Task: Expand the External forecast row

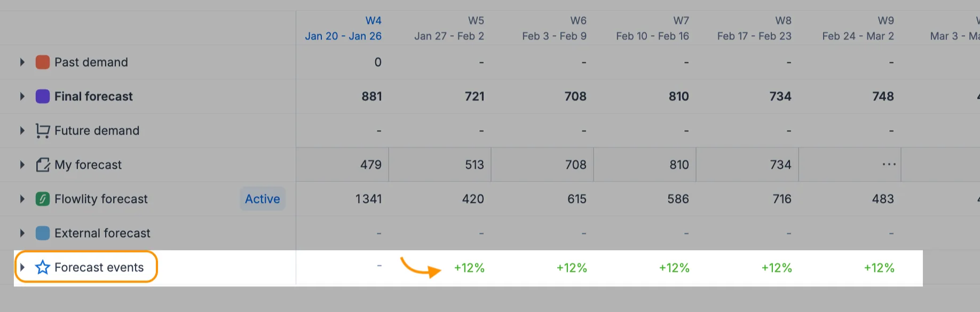Action: click(x=22, y=233)
